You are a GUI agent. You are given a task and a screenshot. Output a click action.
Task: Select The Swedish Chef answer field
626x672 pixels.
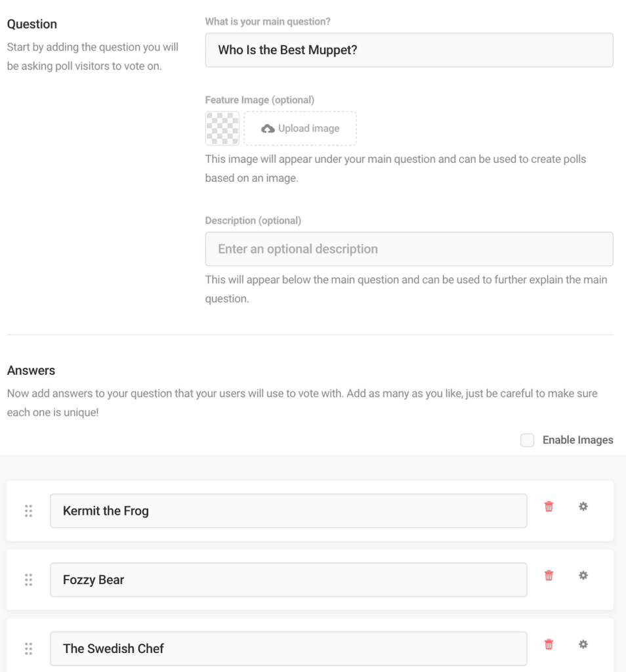pyautogui.click(x=289, y=648)
